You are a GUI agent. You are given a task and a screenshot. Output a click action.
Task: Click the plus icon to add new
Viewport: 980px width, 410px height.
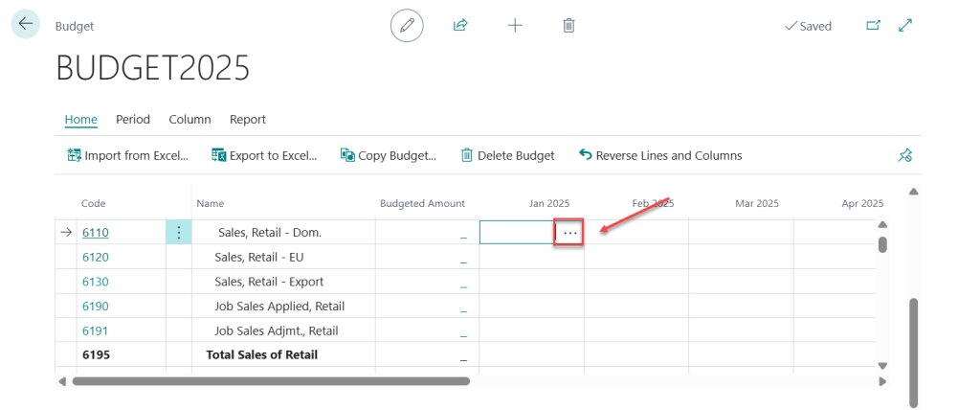pos(514,26)
